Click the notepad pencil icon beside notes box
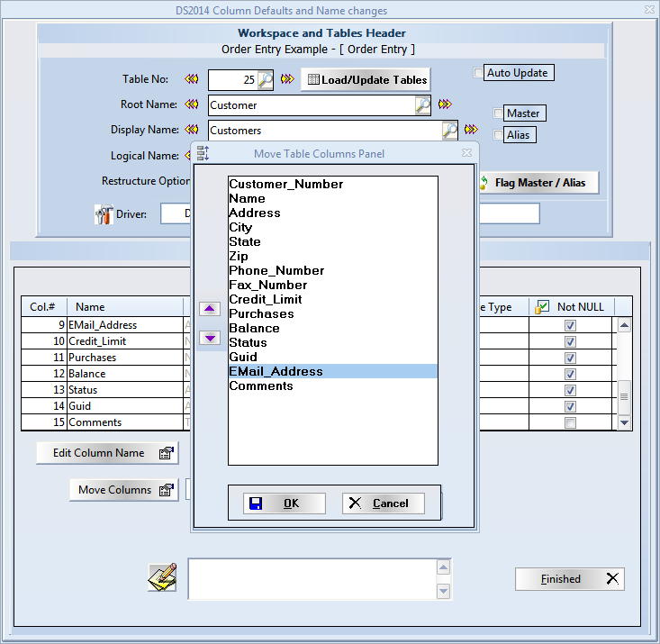 (x=162, y=578)
